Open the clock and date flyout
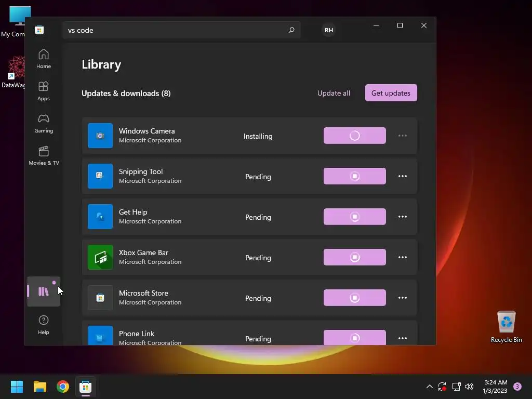This screenshot has width=532, height=399. coord(495,387)
